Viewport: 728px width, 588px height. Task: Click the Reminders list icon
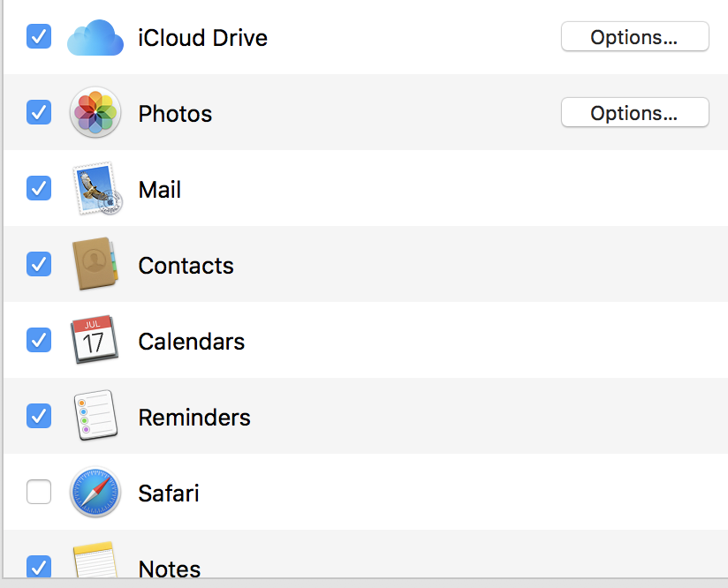(x=95, y=415)
